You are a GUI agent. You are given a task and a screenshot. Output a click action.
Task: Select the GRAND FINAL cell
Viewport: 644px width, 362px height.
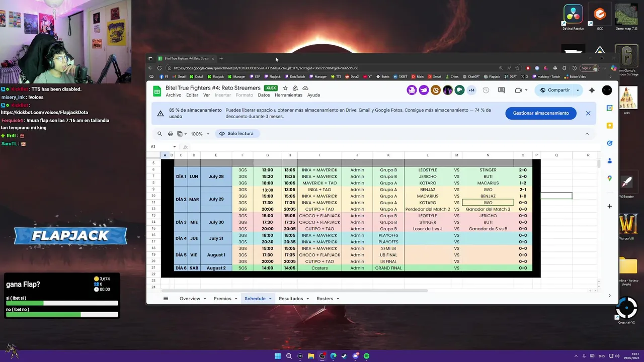388,268
